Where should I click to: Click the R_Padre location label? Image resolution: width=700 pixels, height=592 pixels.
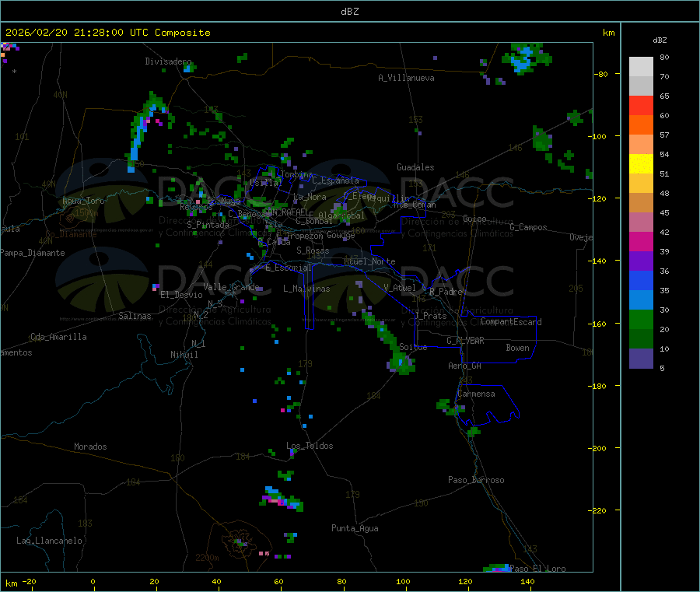point(446,292)
